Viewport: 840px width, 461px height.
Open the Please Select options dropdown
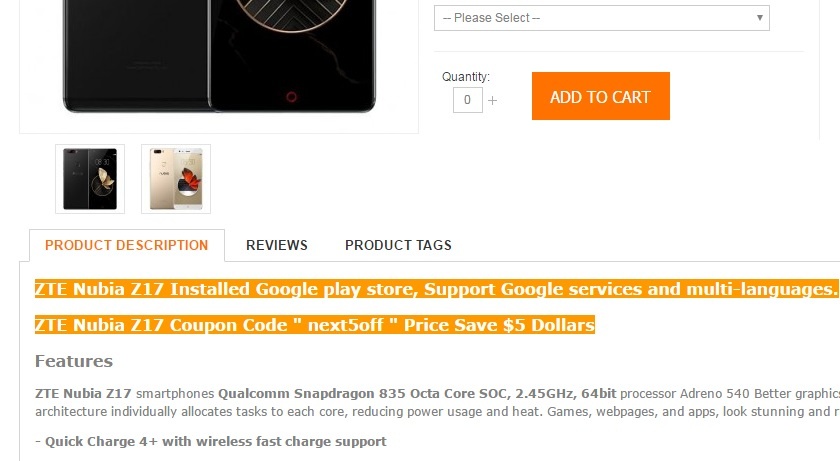(602, 18)
